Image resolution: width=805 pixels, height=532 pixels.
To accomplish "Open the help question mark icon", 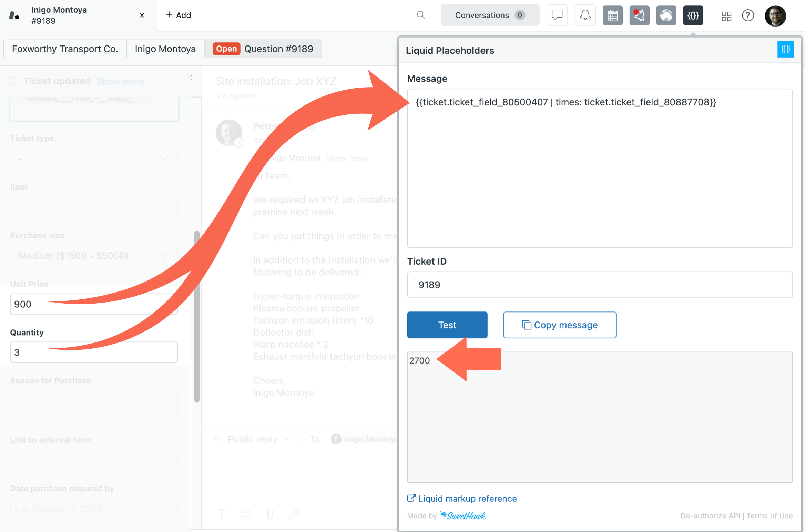I will (748, 16).
